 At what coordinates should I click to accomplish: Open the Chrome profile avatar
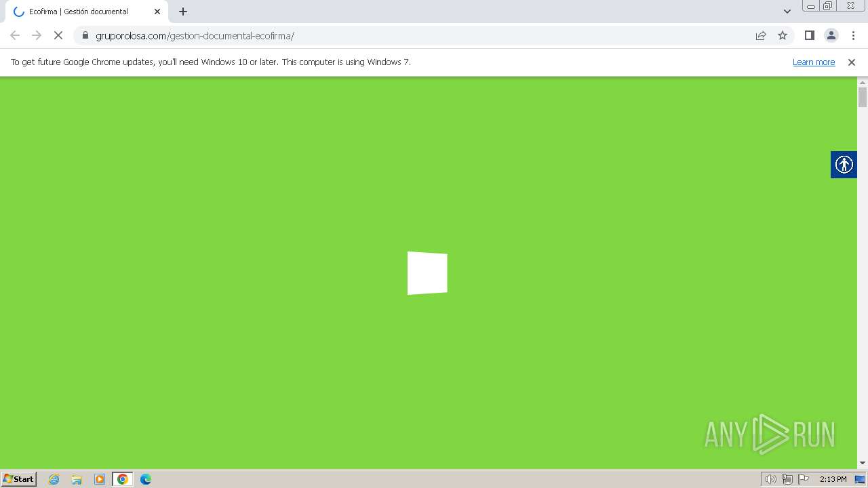click(831, 35)
